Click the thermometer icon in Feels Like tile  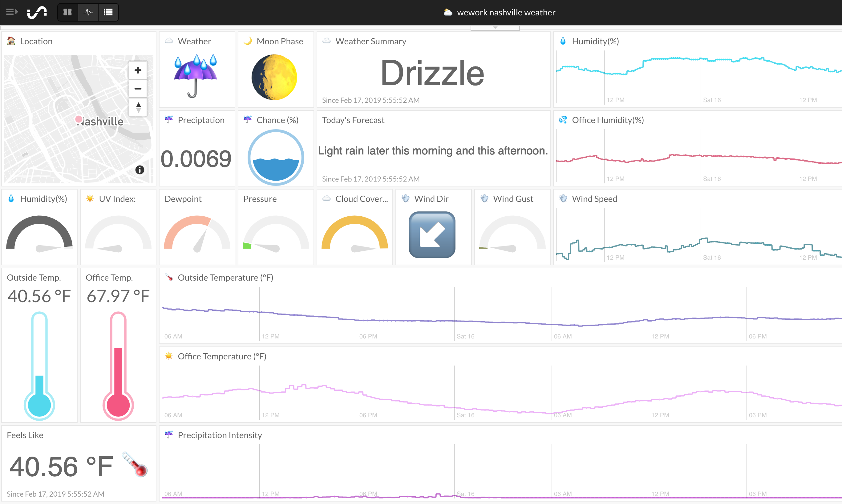pos(134,466)
